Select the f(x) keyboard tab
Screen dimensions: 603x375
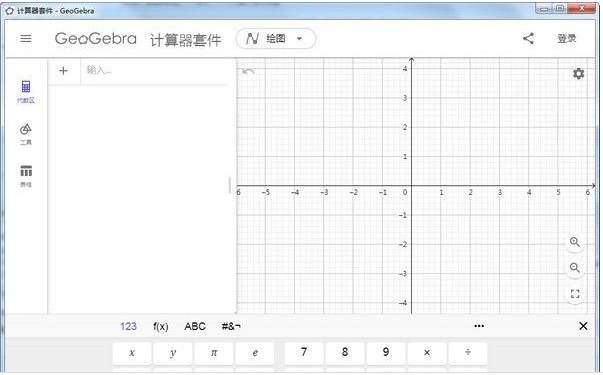click(160, 327)
